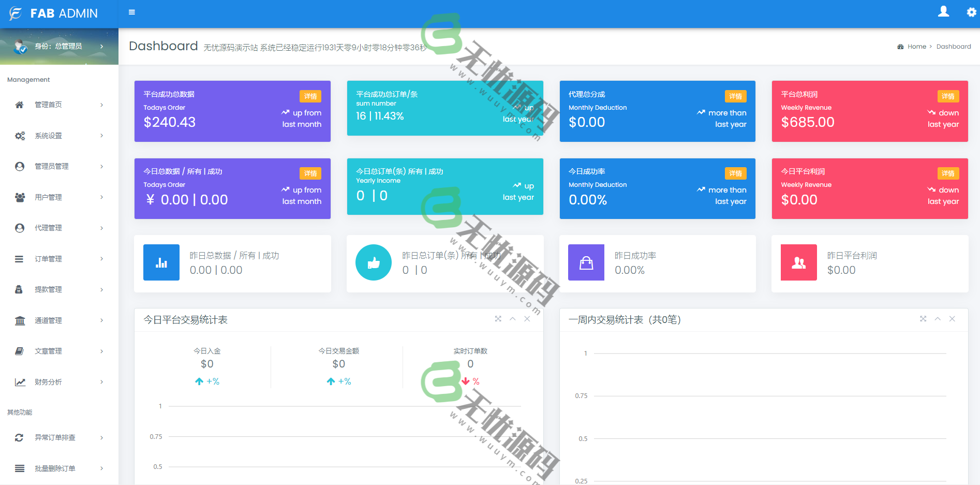Open the sidebar hamburger menu
Screen dimensions: 980x485
tap(131, 12)
